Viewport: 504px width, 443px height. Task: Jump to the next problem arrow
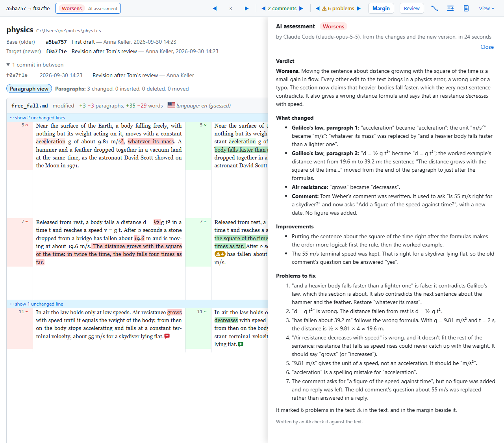pyautogui.click(x=359, y=8)
